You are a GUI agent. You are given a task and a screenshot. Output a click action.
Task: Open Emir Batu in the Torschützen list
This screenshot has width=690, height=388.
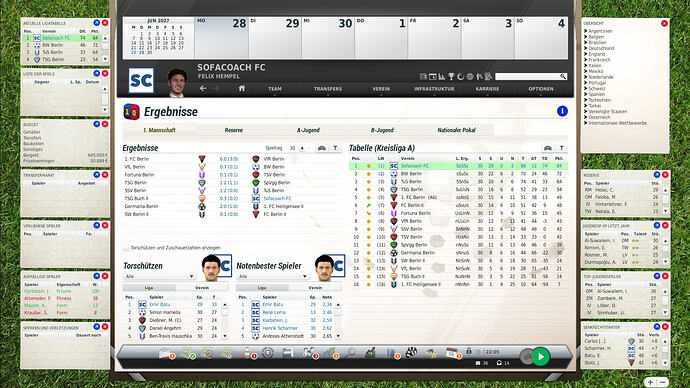[159, 304]
